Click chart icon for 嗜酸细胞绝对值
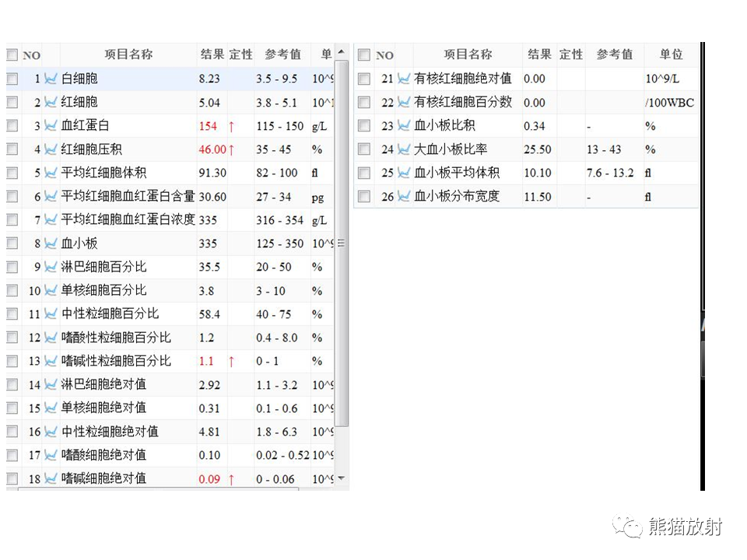Screen dimensions: 747x560 [x=51, y=455]
